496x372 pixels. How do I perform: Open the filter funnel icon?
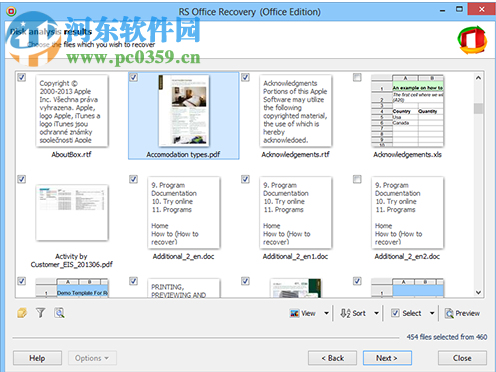tap(41, 313)
